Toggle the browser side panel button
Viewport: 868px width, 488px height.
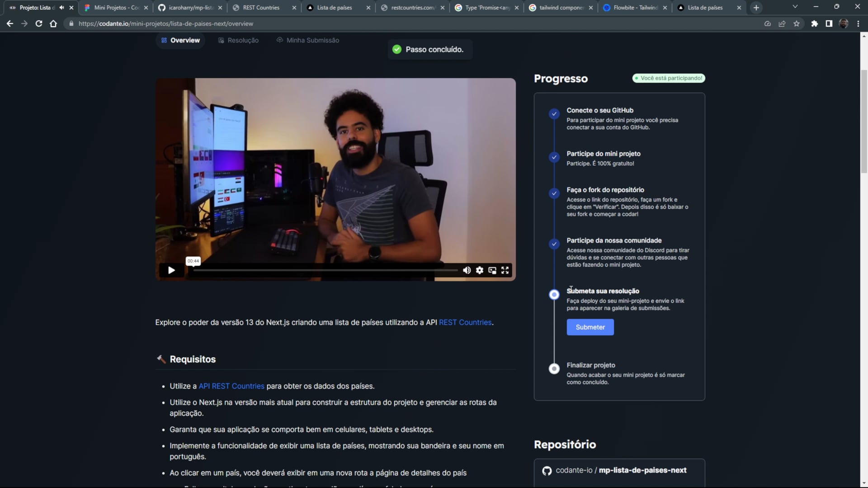829,23
